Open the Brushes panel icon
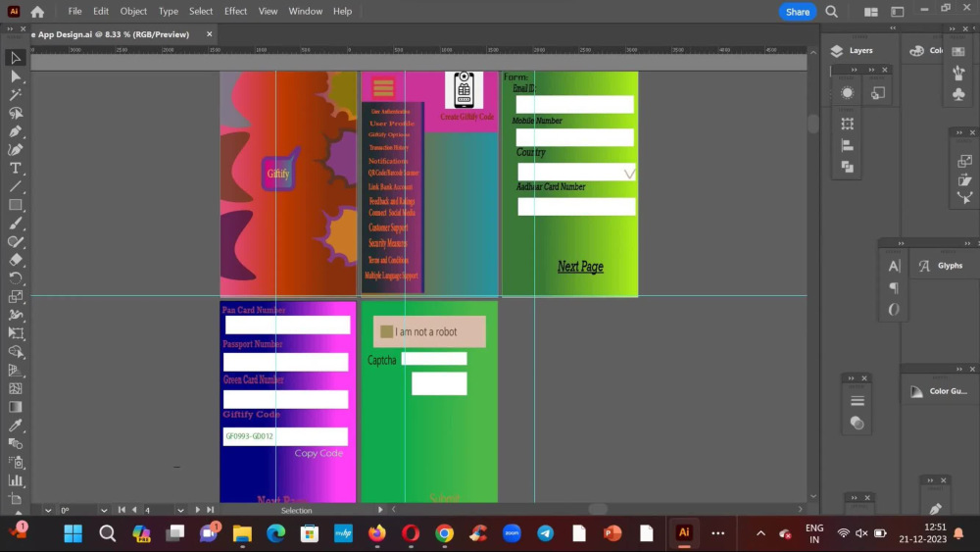Viewport: 980px width, 552px height. 958,74
